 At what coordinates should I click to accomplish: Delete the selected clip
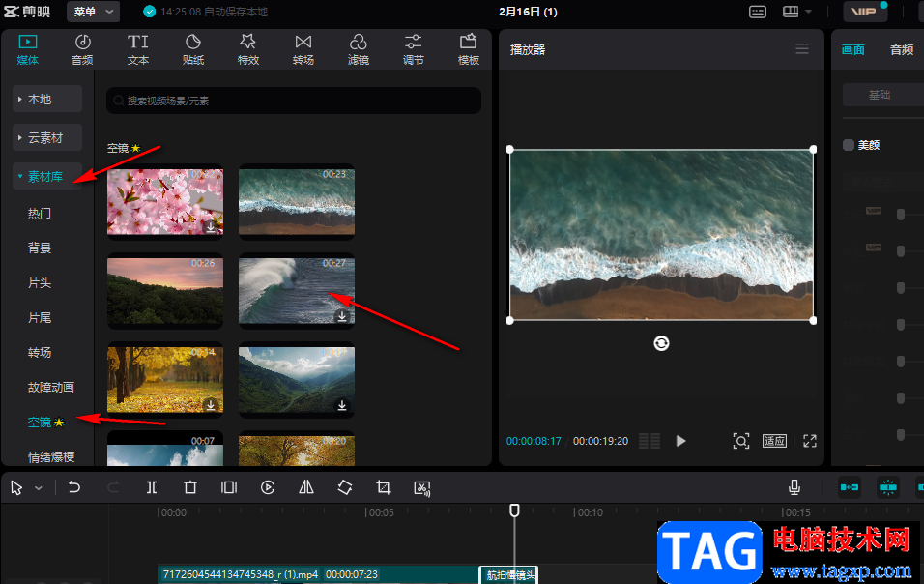[x=189, y=487]
